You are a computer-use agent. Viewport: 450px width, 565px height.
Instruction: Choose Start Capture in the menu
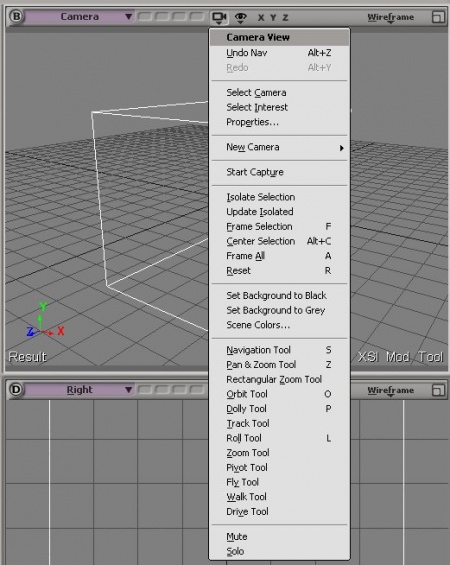click(x=279, y=172)
